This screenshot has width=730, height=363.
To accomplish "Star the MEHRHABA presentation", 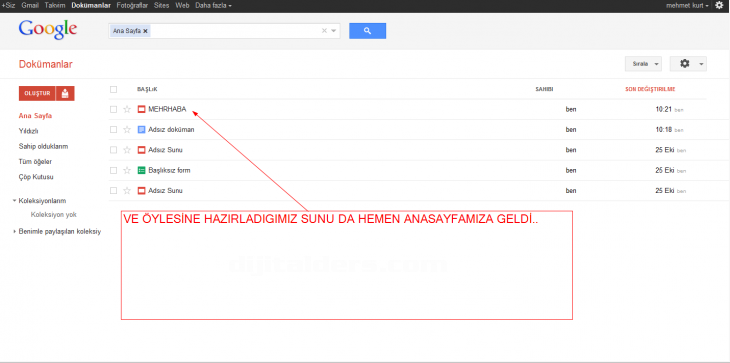I will (127, 109).
